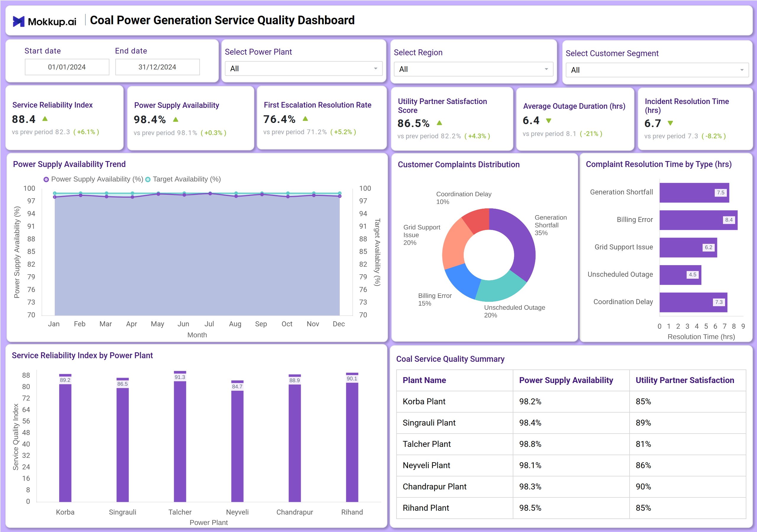
Task: Click the First Escalation Resolution Rate up arrow
Action: coord(305,119)
